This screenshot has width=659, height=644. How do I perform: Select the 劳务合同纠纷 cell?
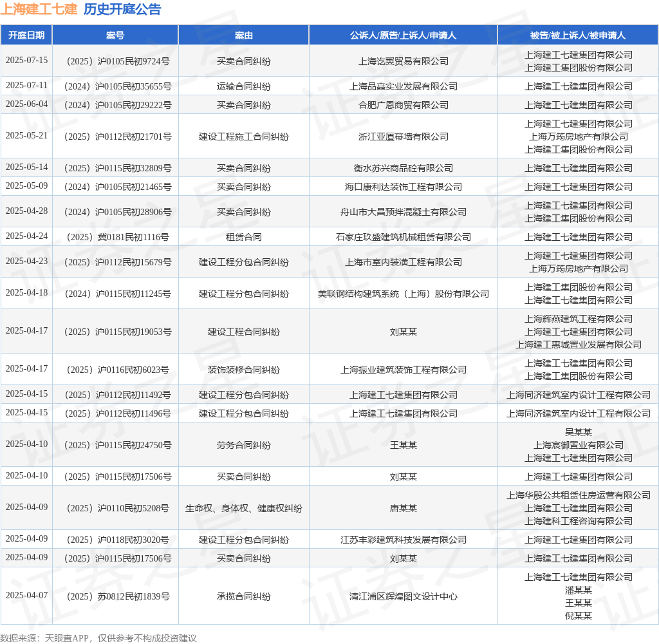point(244,445)
